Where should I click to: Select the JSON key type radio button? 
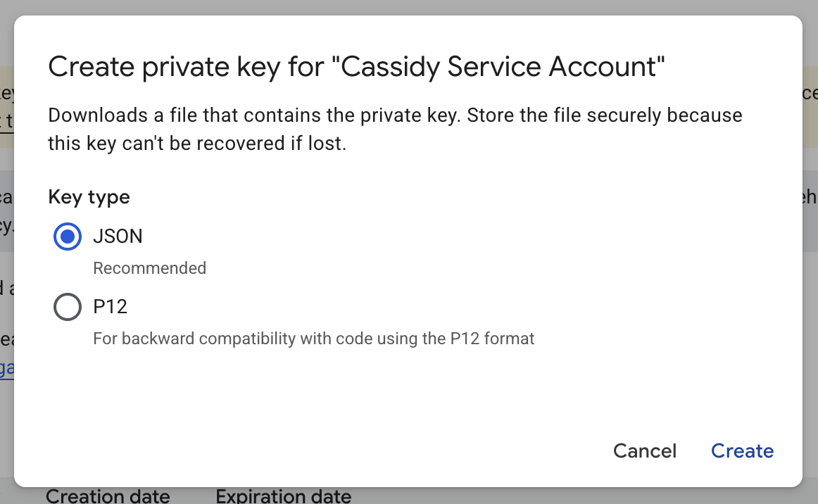[x=67, y=237]
